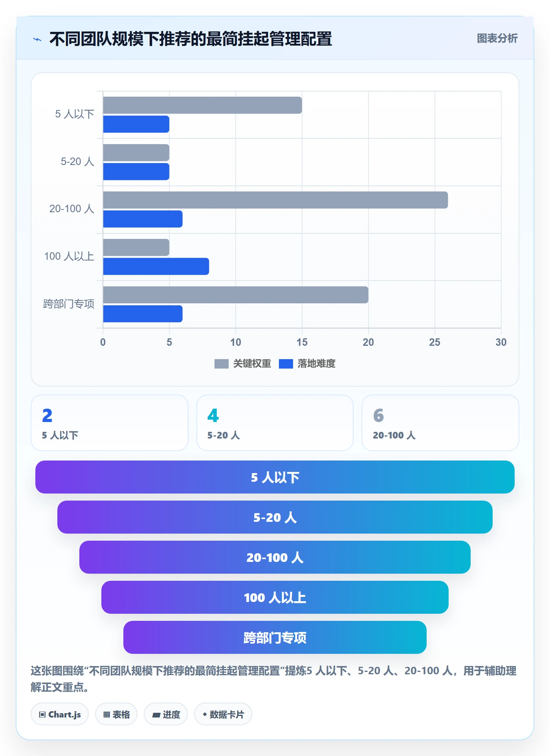Toggle the 关键权重 legend gray swatch
Screen dimensions: 550x756
[x=221, y=364]
